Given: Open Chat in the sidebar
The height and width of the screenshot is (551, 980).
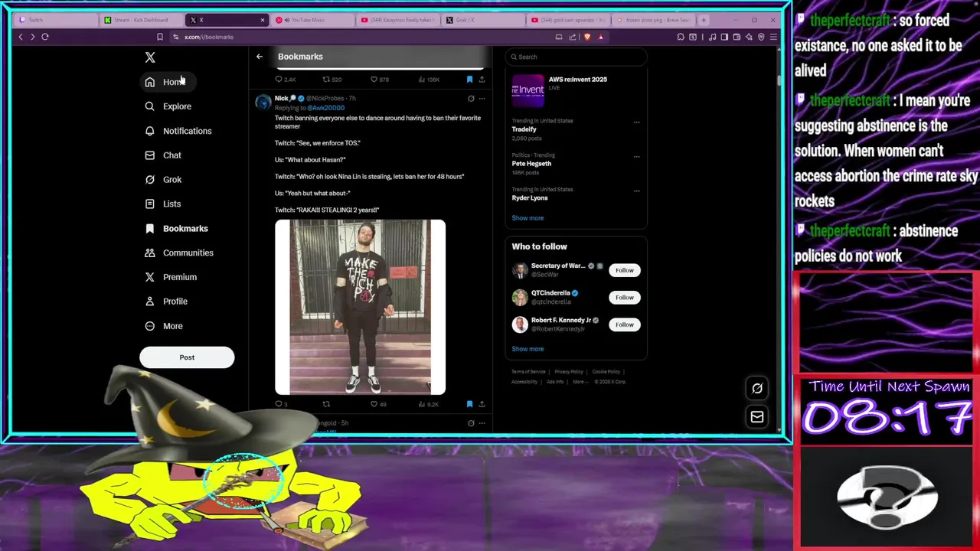Looking at the screenshot, I should [x=162, y=155].
